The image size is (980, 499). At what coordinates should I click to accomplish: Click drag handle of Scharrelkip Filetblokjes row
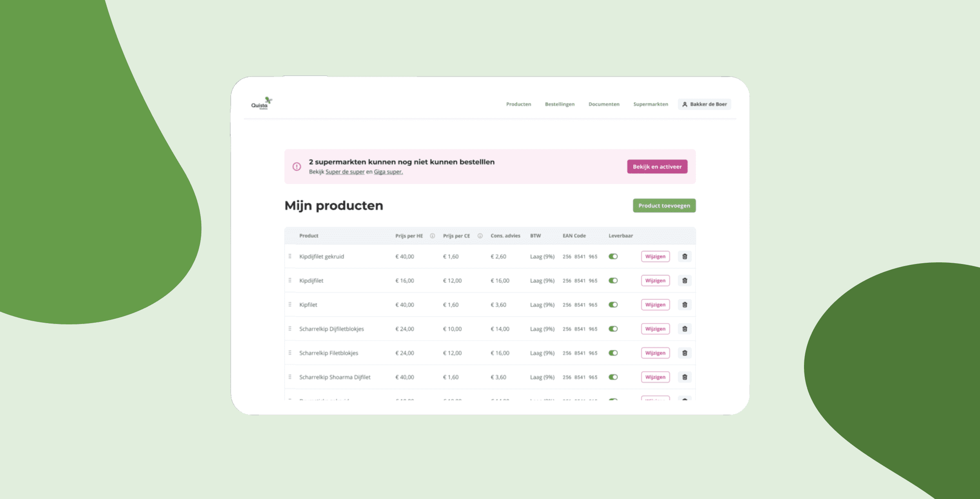tap(290, 353)
